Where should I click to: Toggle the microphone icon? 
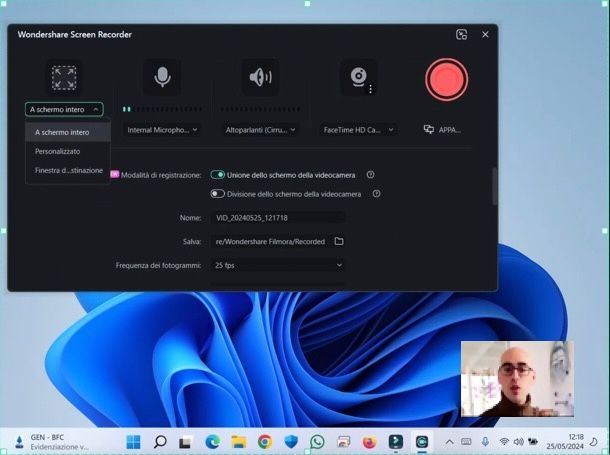162,77
